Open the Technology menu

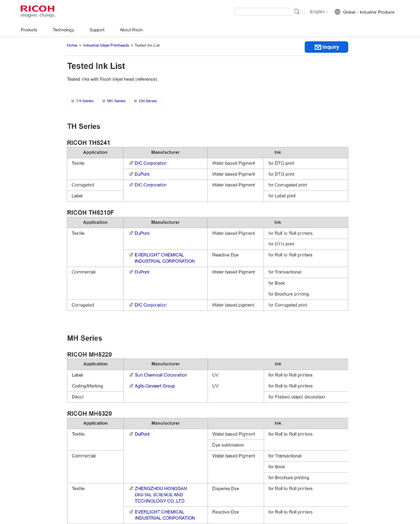[63, 30]
